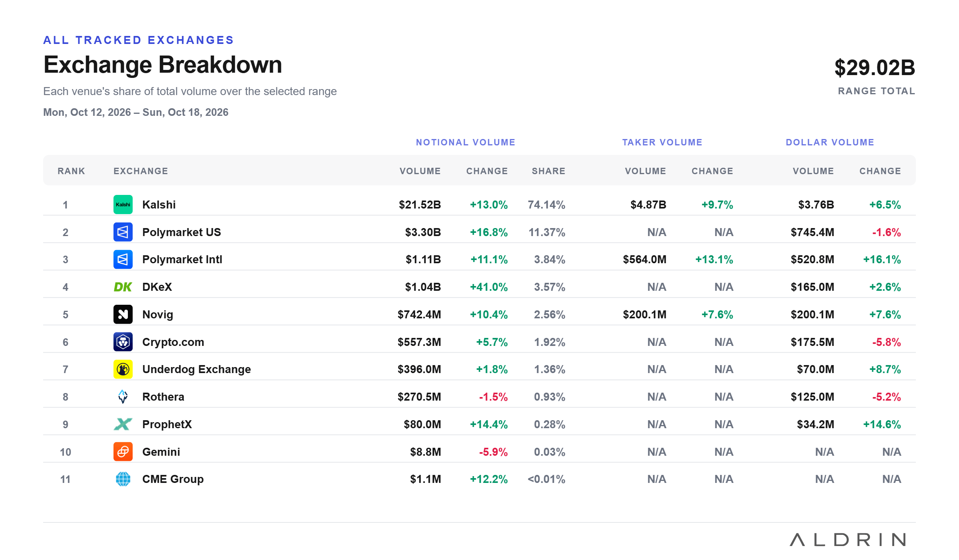Click the Polymarket US logo icon
The width and height of the screenshot is (959, 560).
(x=123, y=232)
